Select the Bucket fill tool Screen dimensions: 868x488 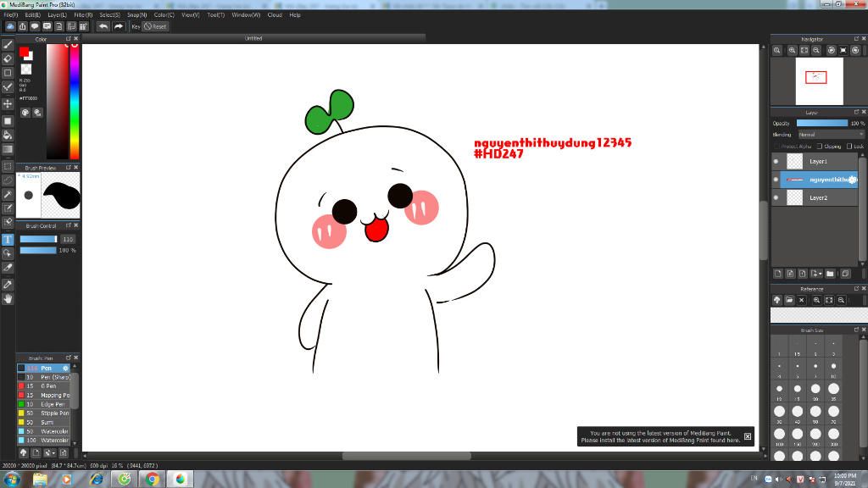(8, 135)
